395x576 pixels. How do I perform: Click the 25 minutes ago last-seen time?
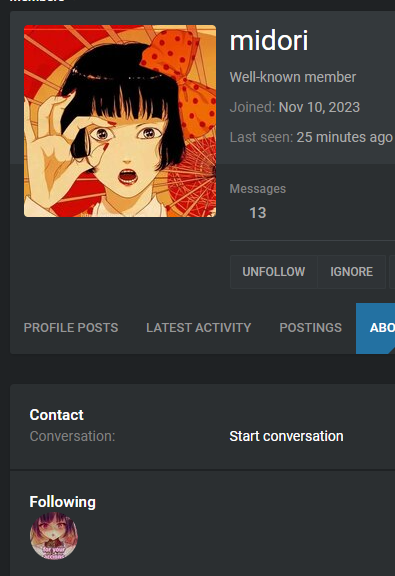point(344,137)
